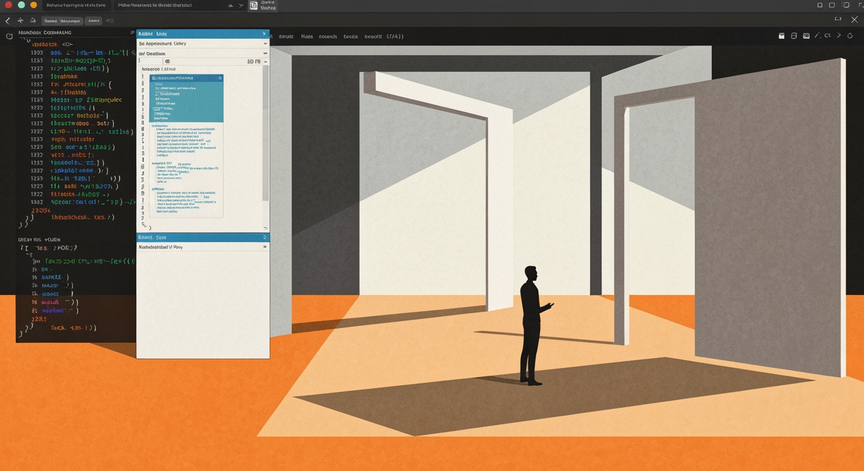Click the circular icon among the title bar icons
The height and width of the screenshot is (471, 864).
pos(846,5)
